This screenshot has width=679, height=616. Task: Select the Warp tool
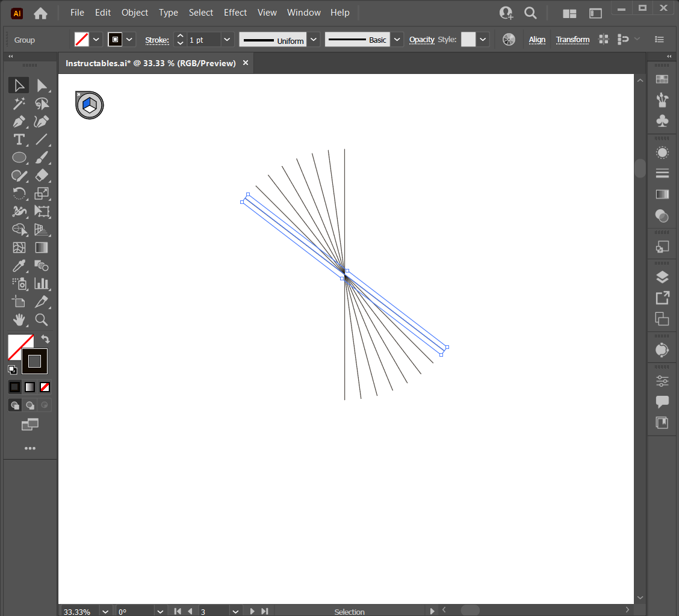click(x=19, y=211)
